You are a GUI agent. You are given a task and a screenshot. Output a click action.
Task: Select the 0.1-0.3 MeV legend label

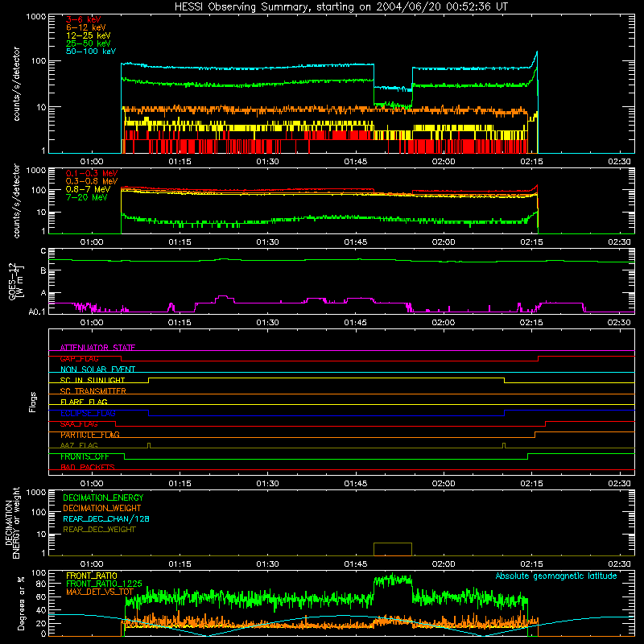tap(92, 173)
